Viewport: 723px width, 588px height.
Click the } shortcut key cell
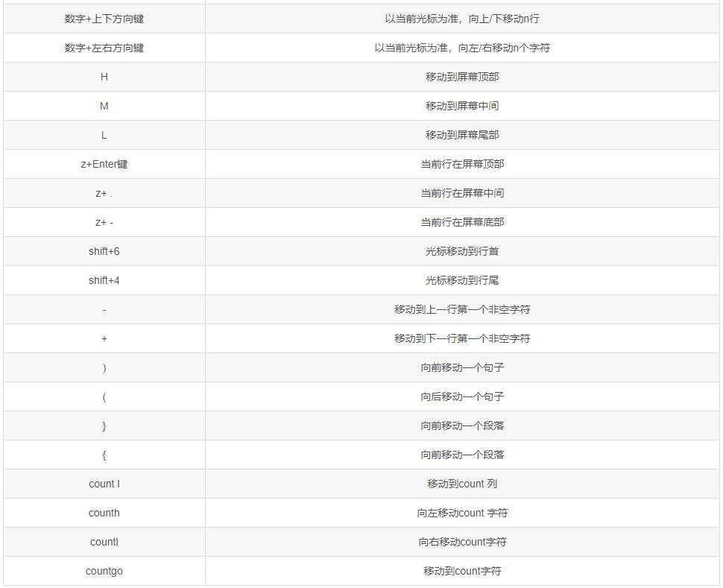click(104, 426)
